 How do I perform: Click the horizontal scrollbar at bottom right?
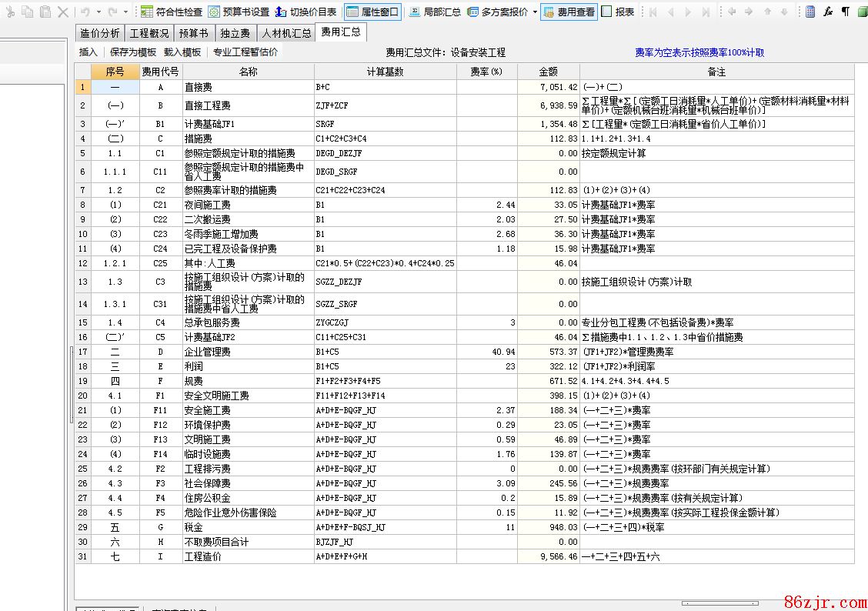point(719,603)
